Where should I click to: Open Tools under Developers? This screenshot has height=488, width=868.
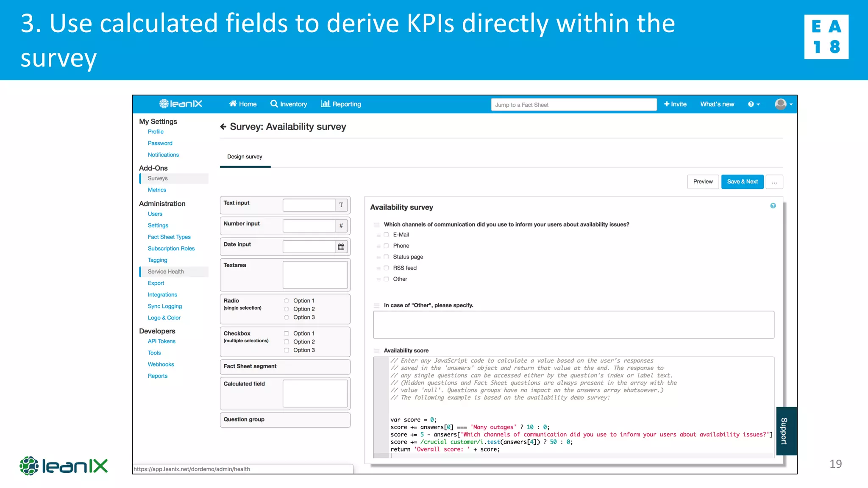pos(154,352)
